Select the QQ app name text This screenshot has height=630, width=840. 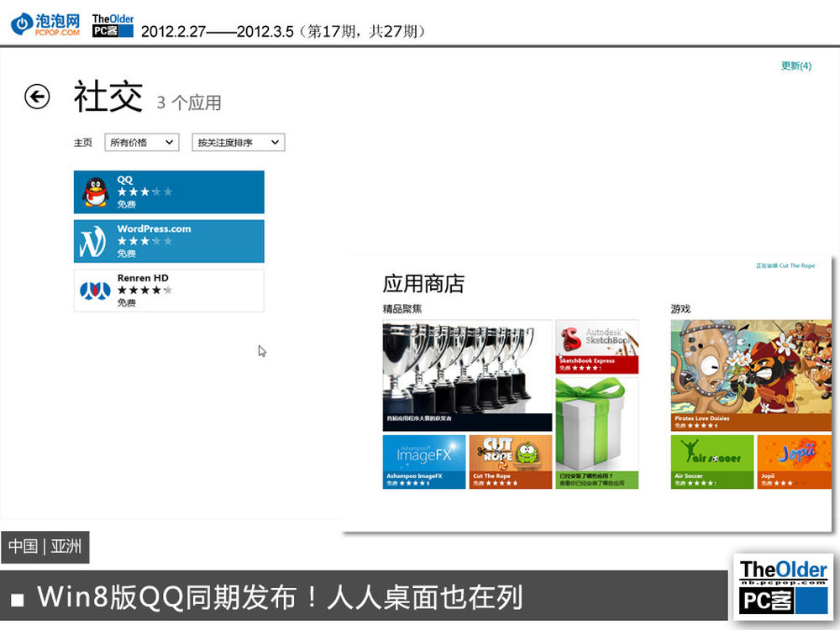point(125,180)
